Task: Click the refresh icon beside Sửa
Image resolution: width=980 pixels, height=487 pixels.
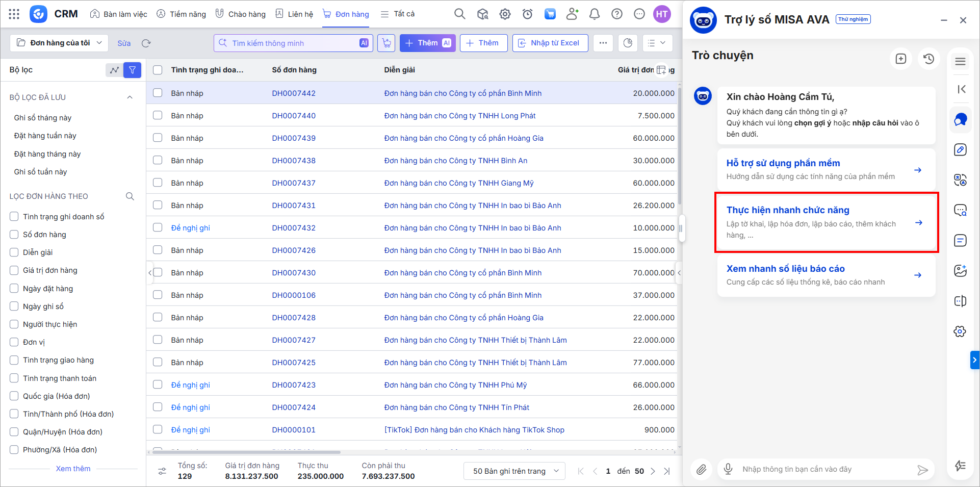Action: point(146,43)
